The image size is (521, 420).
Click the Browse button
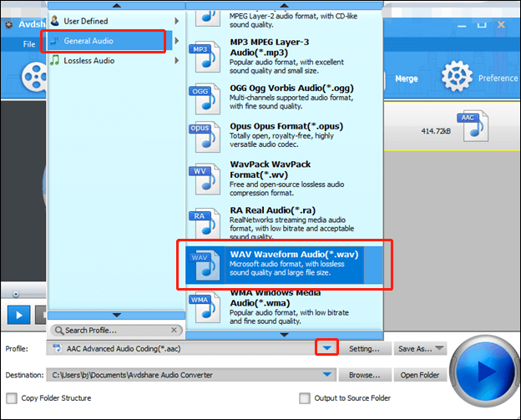365,376
